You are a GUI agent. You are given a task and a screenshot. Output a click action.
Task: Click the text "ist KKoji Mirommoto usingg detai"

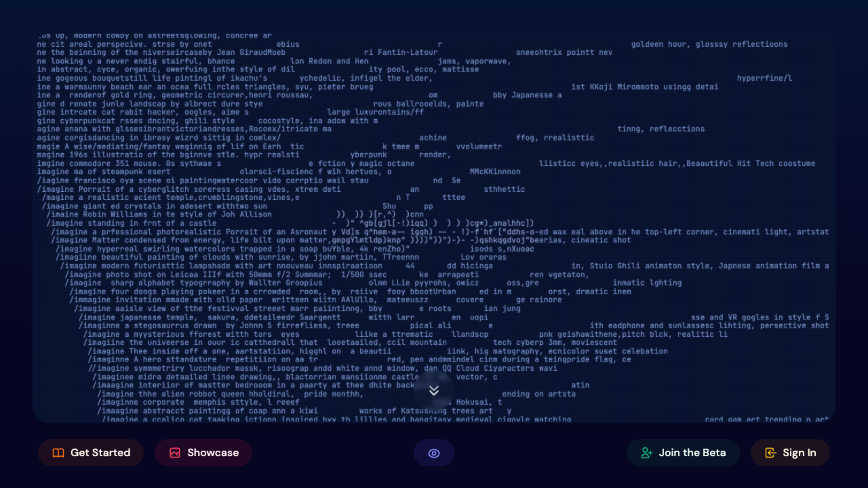(645, 87)
